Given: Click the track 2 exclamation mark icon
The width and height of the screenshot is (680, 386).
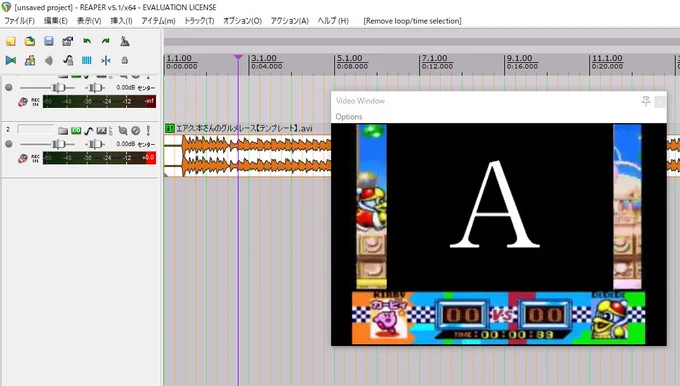Looking at the screenshot, I should (x=148, y=131).
